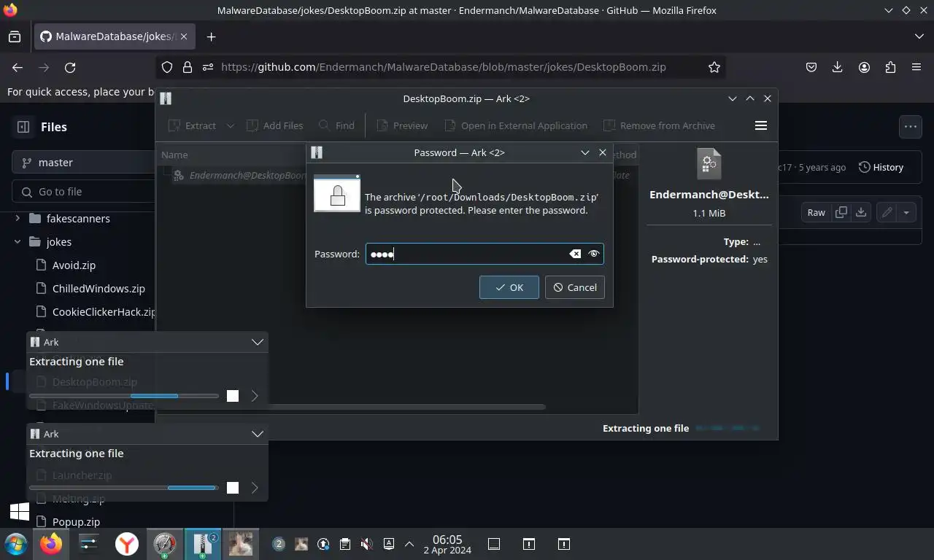The width and height of the screenshot is (934, 560).
Task: Open Firefox application menu
Action: click(x=916, y=67)
